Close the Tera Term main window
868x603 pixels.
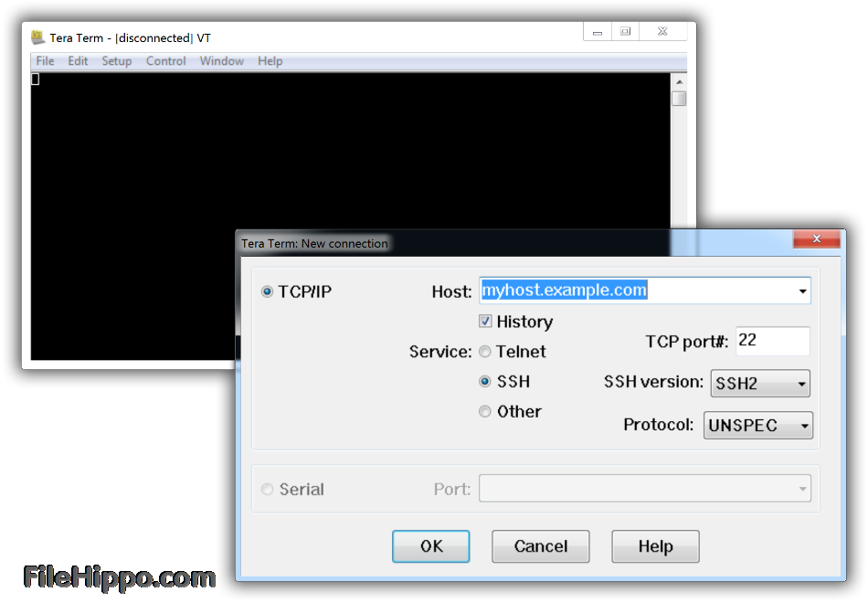click(662, 32)
